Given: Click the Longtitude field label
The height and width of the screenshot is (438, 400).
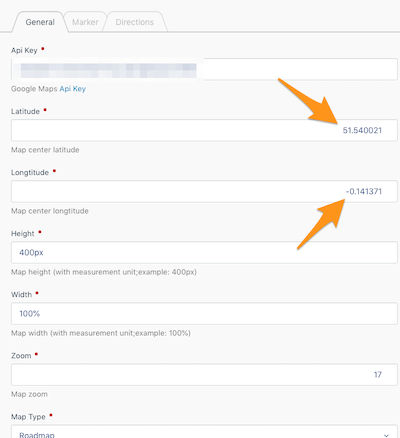Looking at the screenshot, I should point(30,172).
